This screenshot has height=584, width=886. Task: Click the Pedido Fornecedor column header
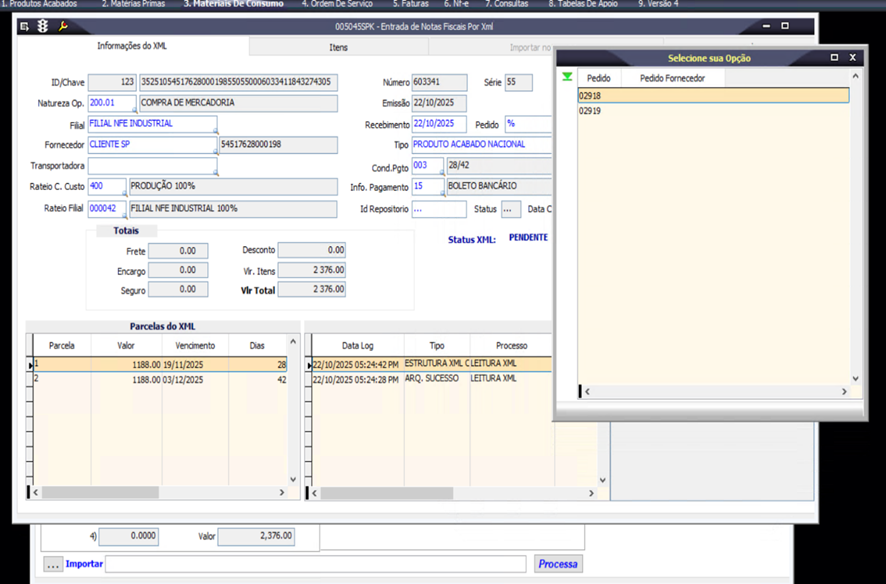coord(672,78)
